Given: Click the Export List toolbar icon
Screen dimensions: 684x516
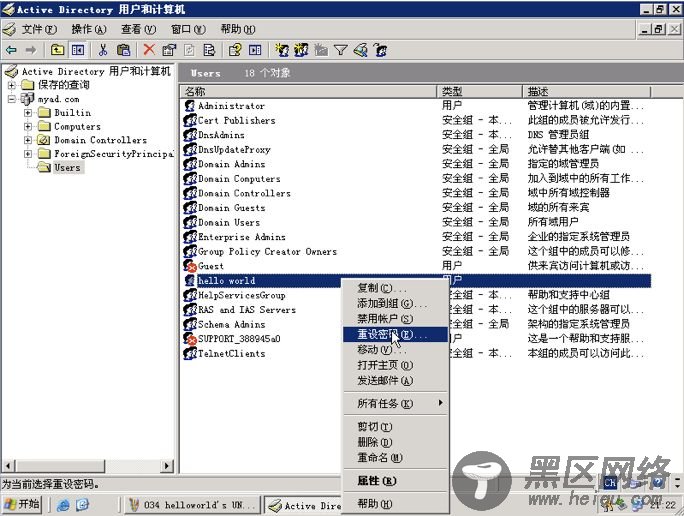Looking at the screenshot, I should [x=209, y=50].
